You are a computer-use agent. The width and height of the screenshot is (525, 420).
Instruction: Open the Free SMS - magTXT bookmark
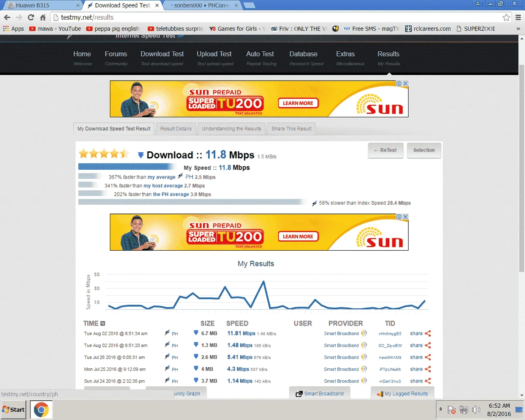click(371, 28)
